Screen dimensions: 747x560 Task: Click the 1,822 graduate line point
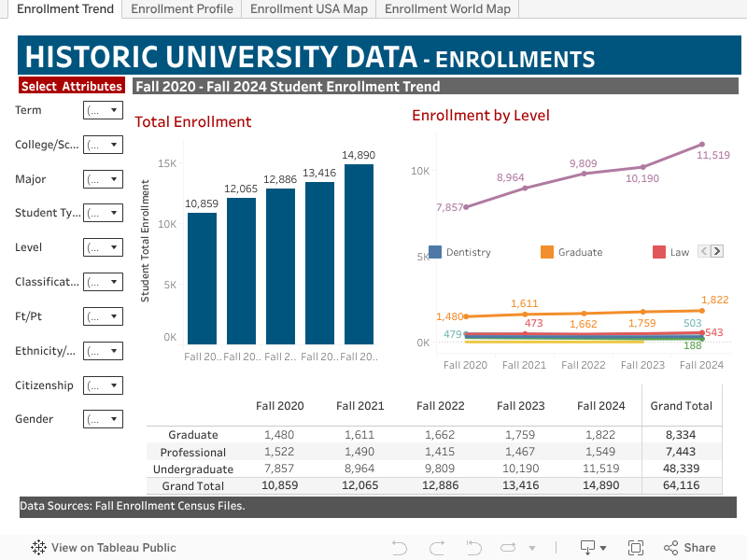pyautogui.click(x=702, y=311)
